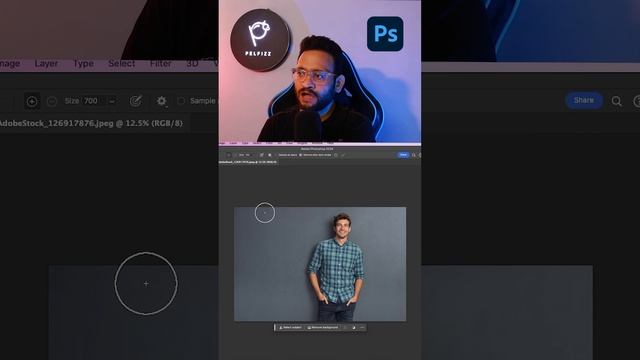Open the three-dots more options in the task bar
This screenshot has height=360, width=640.
[x=362, y=327]
